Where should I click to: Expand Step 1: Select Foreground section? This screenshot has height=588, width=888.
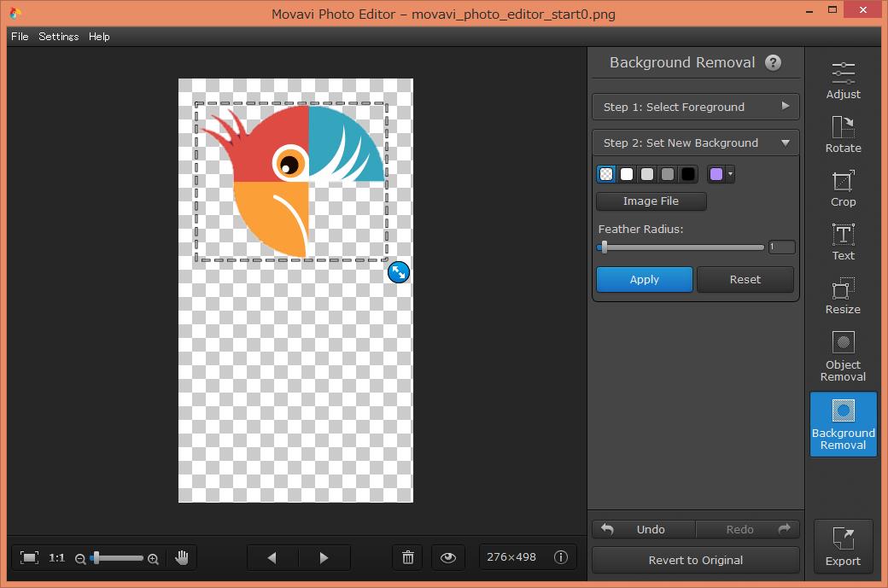click(695, 107)
